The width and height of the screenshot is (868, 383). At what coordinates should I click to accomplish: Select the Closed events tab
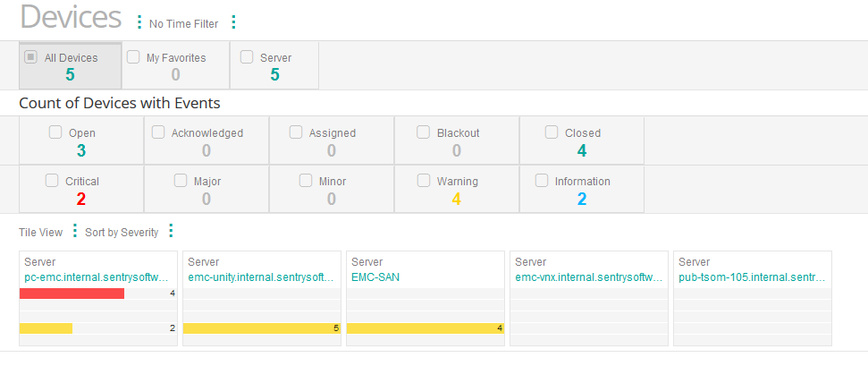[581, 141]
